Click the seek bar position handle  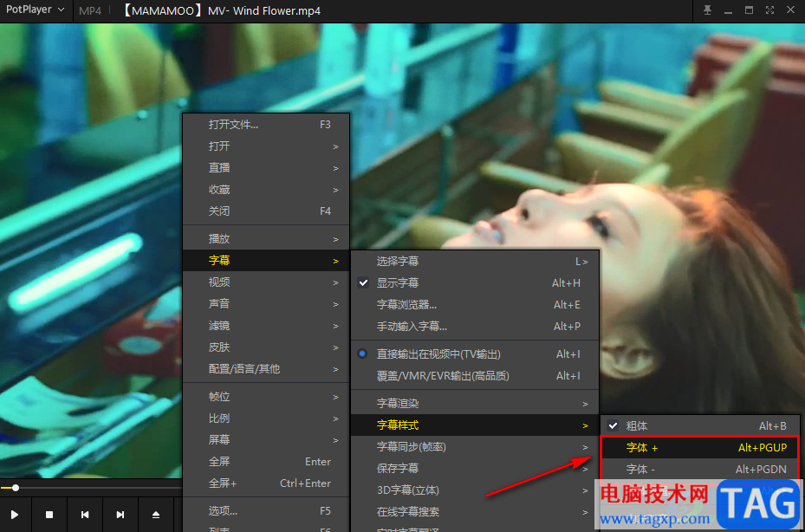click(16, 488)
